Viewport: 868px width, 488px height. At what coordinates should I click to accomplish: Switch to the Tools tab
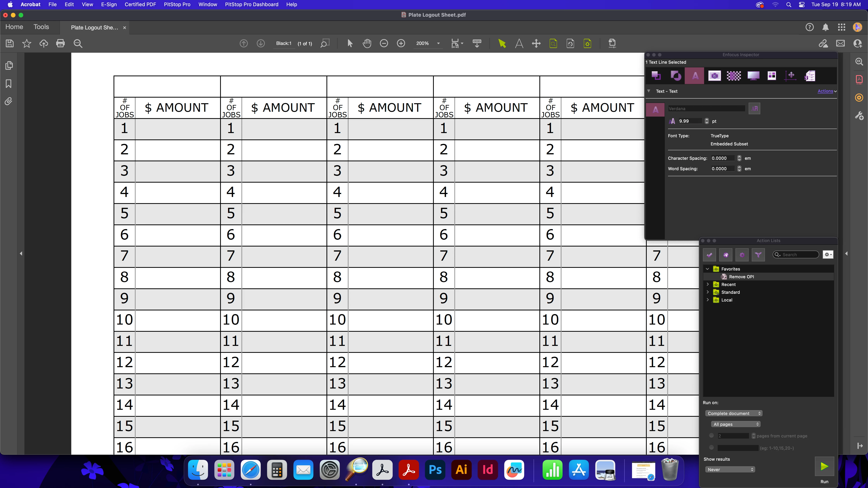coord(41,27)
